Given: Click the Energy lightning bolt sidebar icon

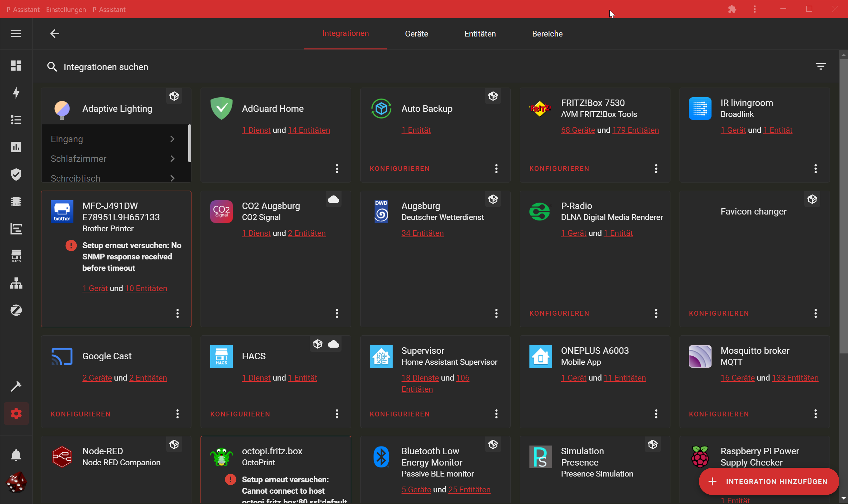Looking at the screenshot, I should [16, 92].
